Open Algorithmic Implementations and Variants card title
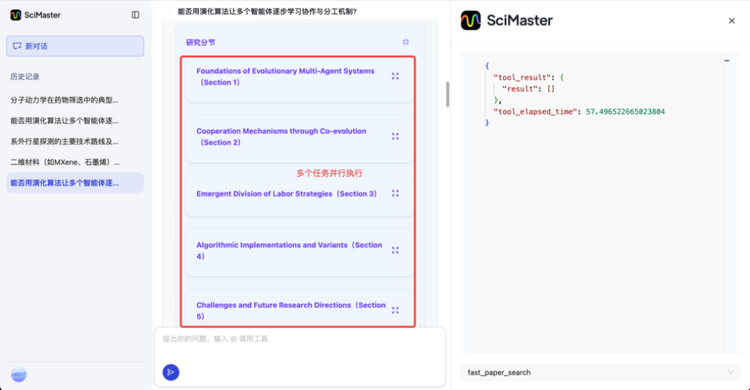Viewport: 750px width, 390px height. [289, 250]
